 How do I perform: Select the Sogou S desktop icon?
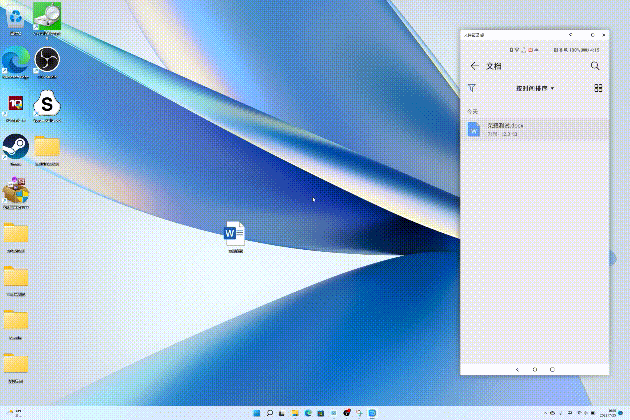tap(46, 104)
